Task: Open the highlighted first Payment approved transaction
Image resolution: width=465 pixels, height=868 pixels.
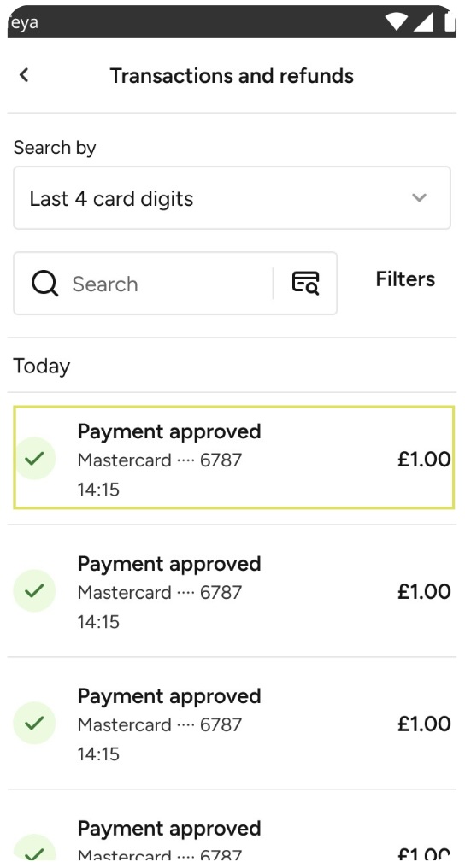Action: tap(233, 459)
